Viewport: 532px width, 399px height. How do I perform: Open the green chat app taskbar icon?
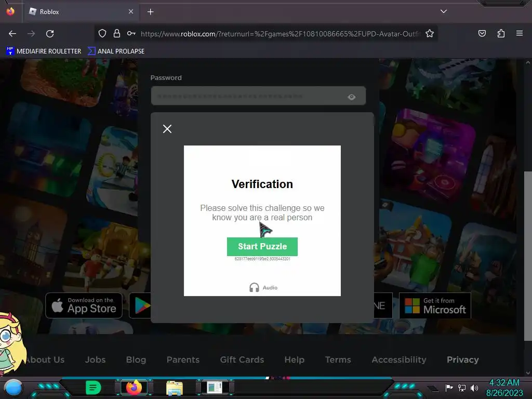click(x=94, y=388)
